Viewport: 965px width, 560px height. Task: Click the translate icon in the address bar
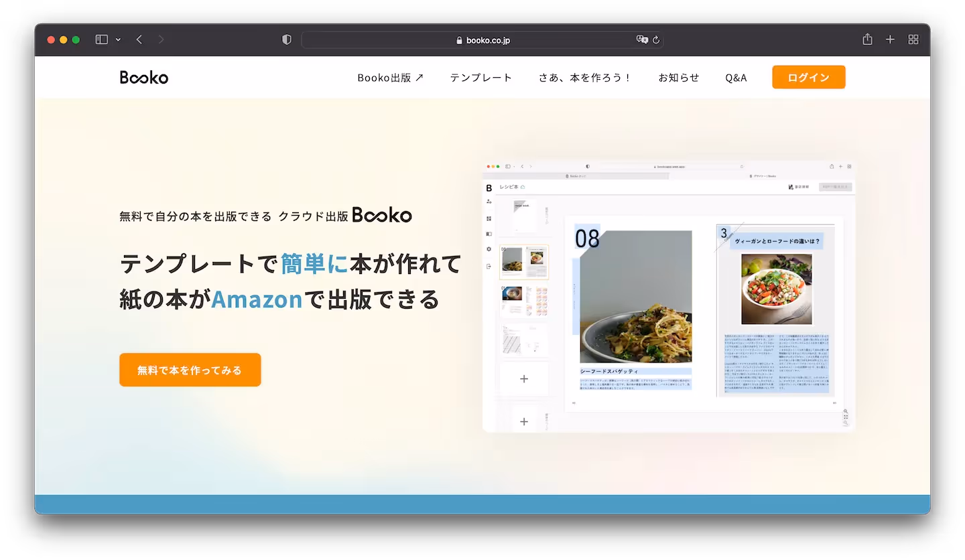[642, 40]
